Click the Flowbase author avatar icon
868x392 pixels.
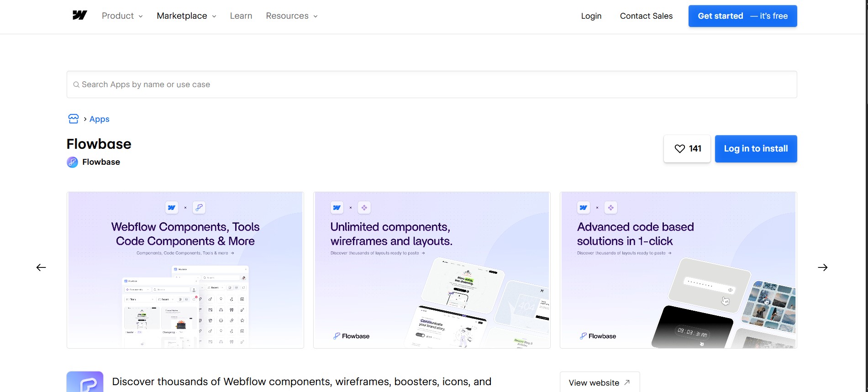tap(73, 162)
